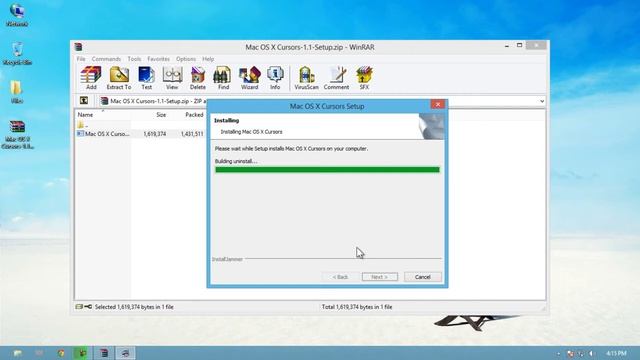The height and width of the screenshot is (360, 640).
Task: Click the File Explorer taskbar icon
Action: [17, 353]
